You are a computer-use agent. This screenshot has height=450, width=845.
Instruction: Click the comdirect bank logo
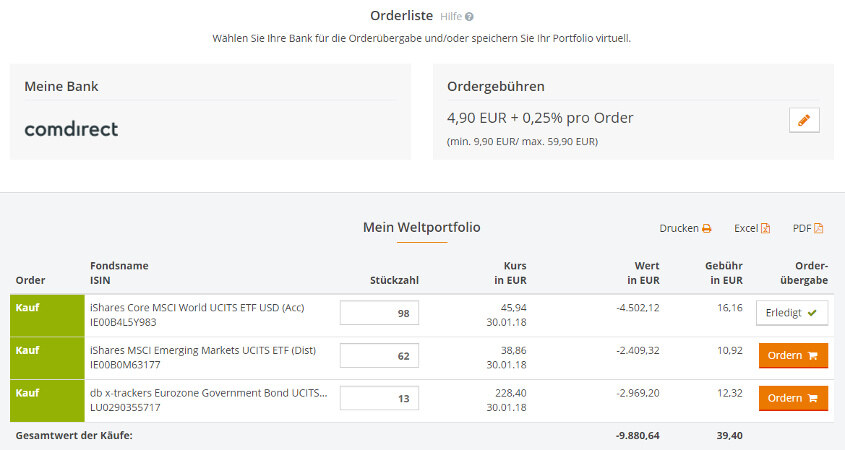71,129
